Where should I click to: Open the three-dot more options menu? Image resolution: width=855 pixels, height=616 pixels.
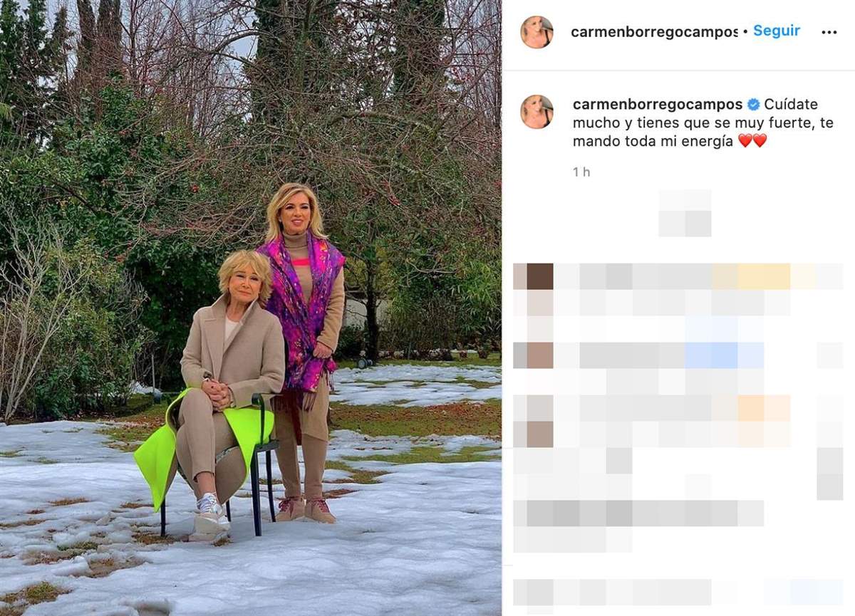click(x=829, y=32)
